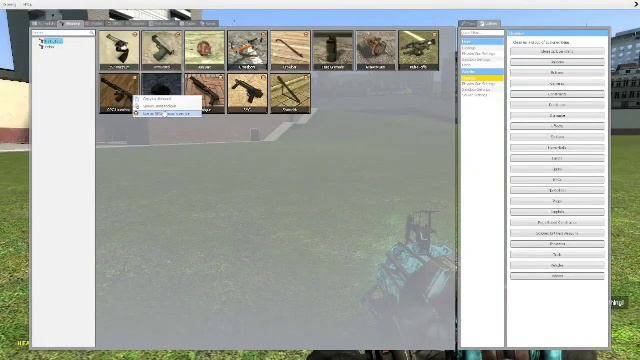The width and height of the screenshot is (640, 360).
Task: Open Physics Gun Settings under User
Action: (x=482, y=53)
